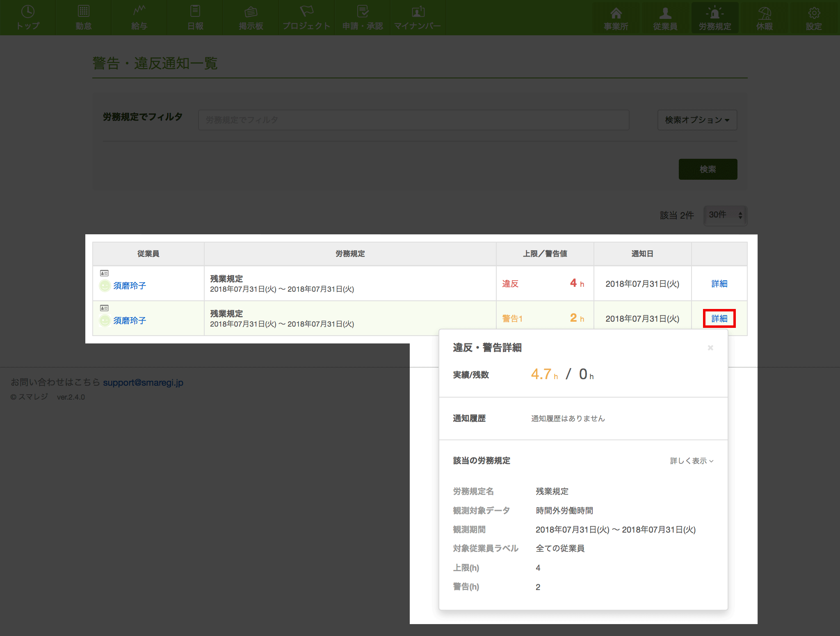Open 須磨玲子 link in the 違反 row
Screen dimensions: 840x636
[130, 286]
